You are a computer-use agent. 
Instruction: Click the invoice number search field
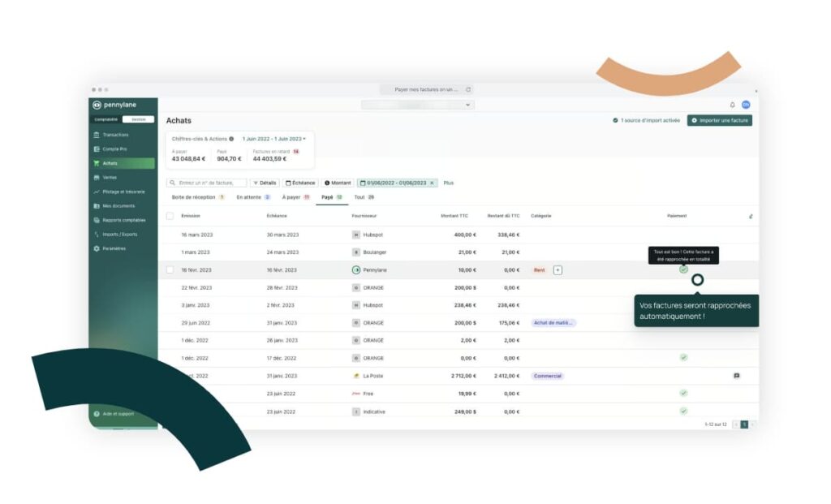[x=207, y=183]
